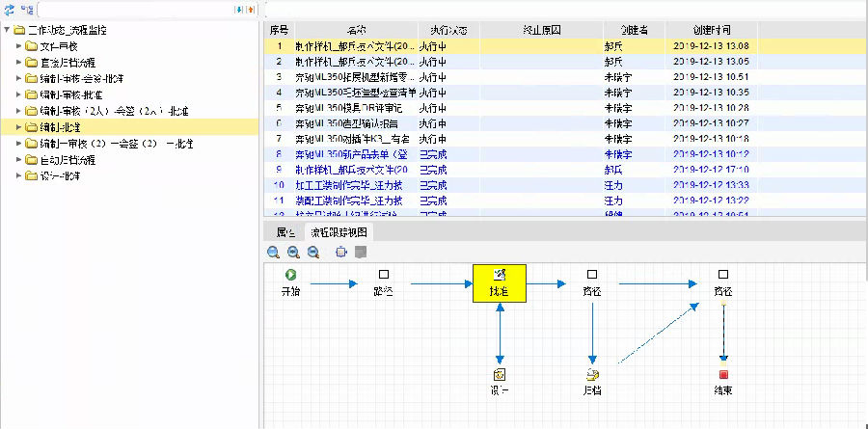Expand the 自动归档流程 folder
The width and height of the screenshot is (868, 429).
19,160
